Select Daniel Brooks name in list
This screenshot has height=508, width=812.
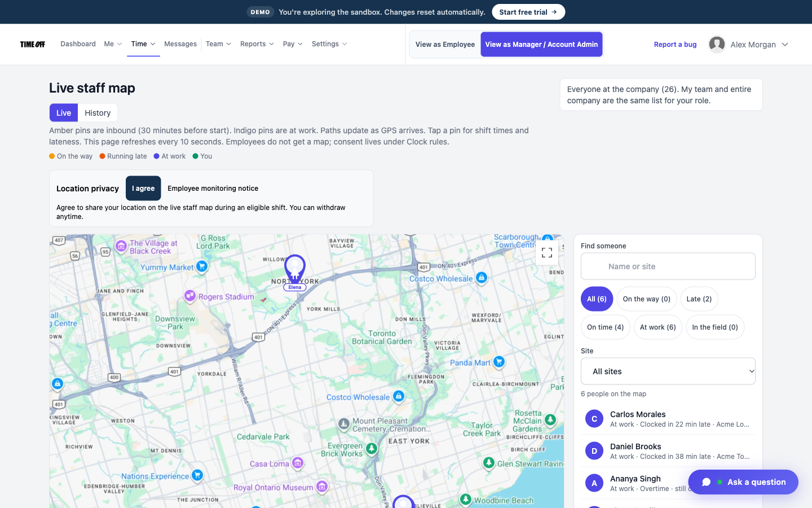(636, 446)
